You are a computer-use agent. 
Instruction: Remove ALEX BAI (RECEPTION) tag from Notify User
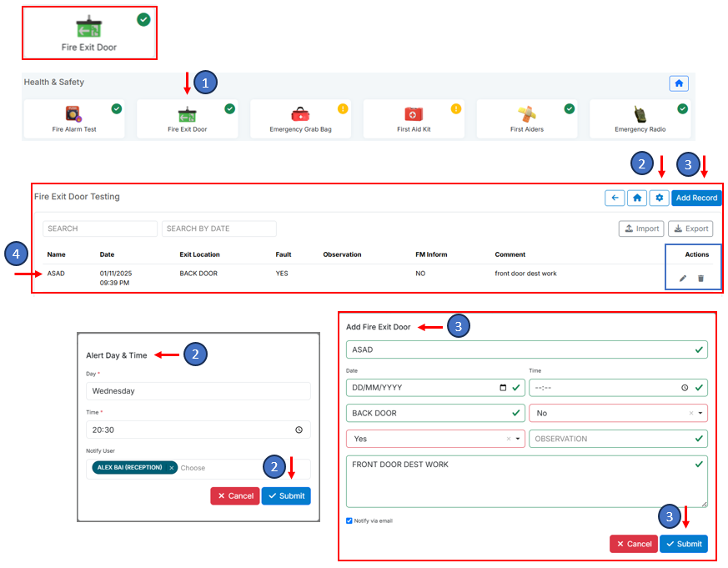(172, 468)
